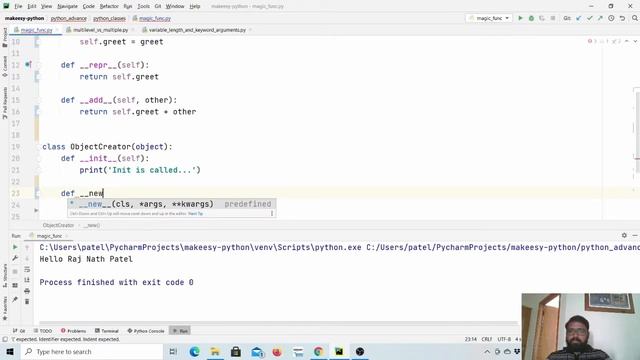This screenshot has width=640, height=360.
Task: Print the Run console output
Action: click(x=27, y=291)
